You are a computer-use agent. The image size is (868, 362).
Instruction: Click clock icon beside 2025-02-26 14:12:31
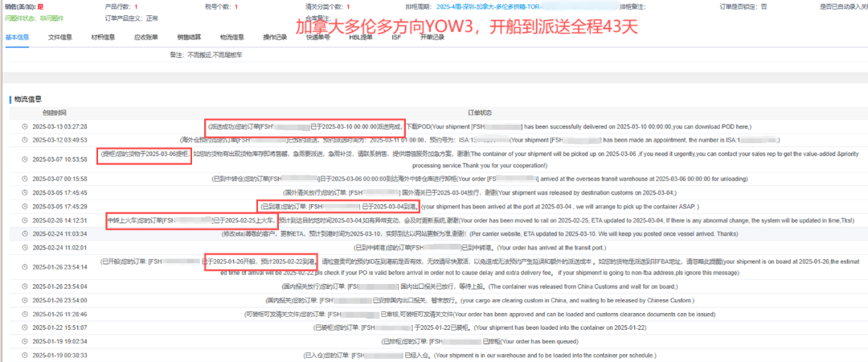pyautogui.click(x=24, y=220)
